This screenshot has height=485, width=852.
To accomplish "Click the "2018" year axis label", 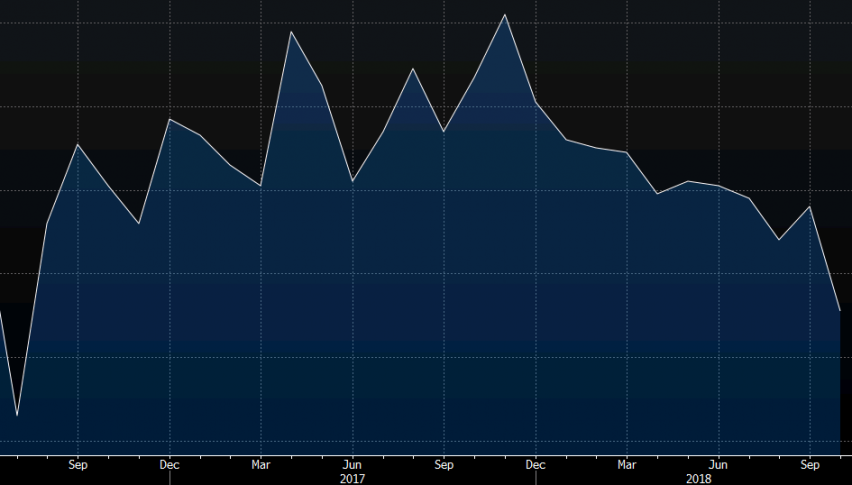I will (698, 479).
